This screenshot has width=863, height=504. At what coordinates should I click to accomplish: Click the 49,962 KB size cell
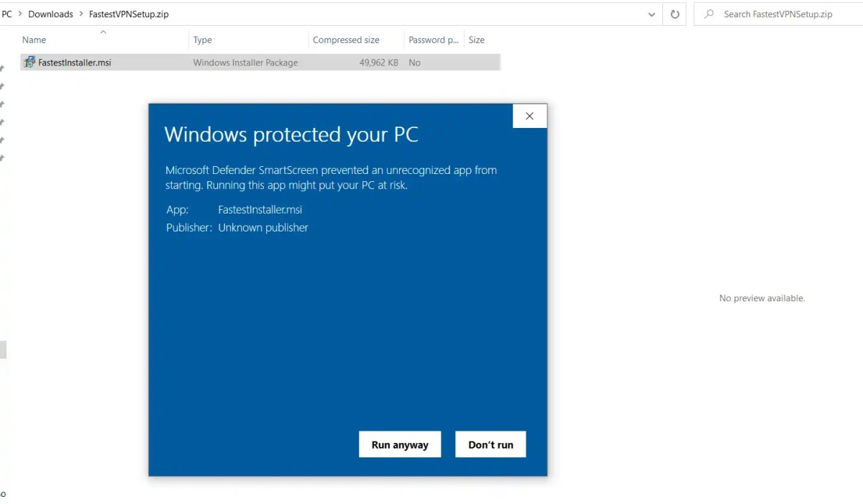click(x=379, y=63)
